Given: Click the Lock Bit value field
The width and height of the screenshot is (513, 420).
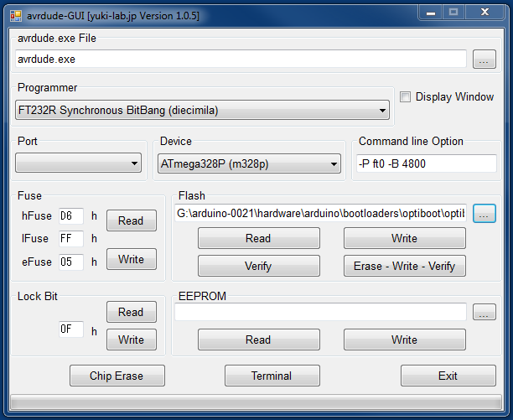Looking at the screenshot, I should (71, 329).
